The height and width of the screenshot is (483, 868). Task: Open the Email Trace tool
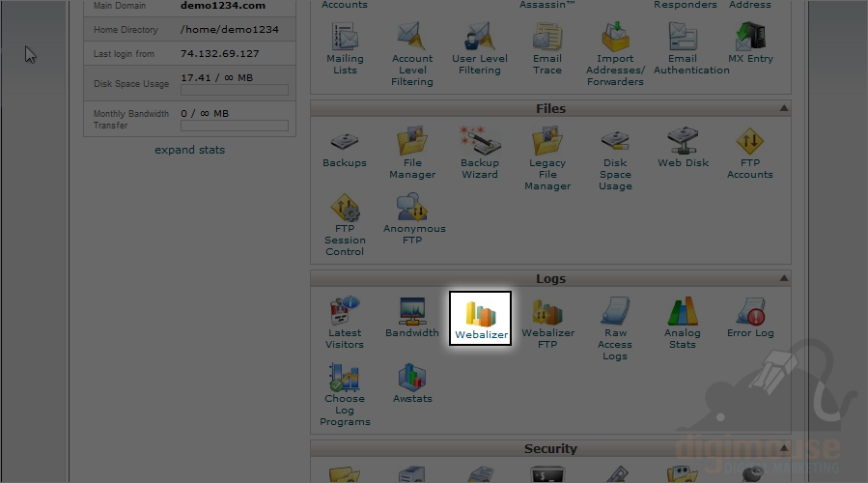point(546,48)
